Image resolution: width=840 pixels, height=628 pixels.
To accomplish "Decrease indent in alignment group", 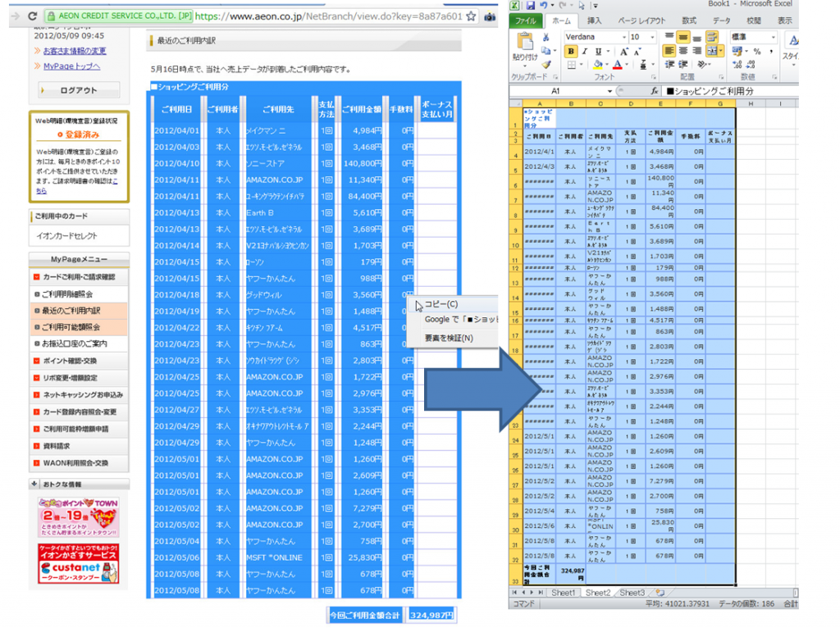I will pos(669,64).
